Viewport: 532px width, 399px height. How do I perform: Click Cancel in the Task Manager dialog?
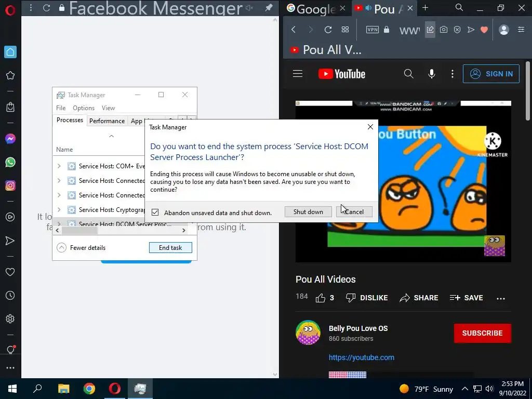(x=354, y=212)
